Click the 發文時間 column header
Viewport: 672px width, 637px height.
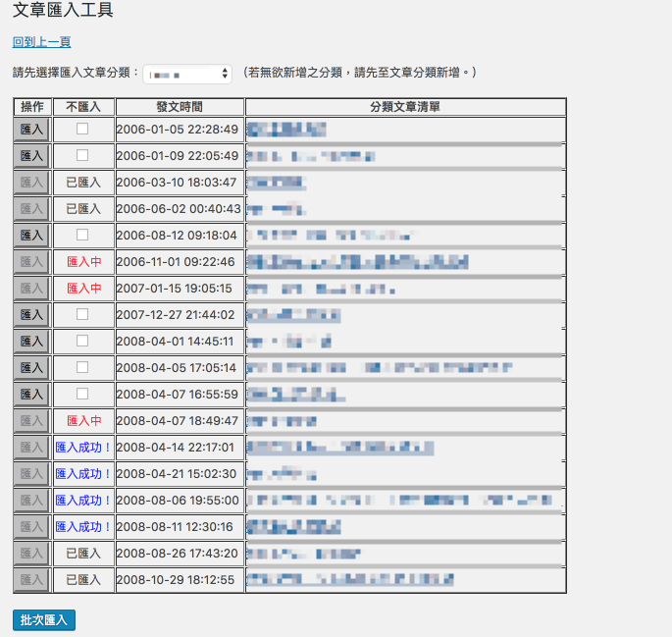coord(180,107)
